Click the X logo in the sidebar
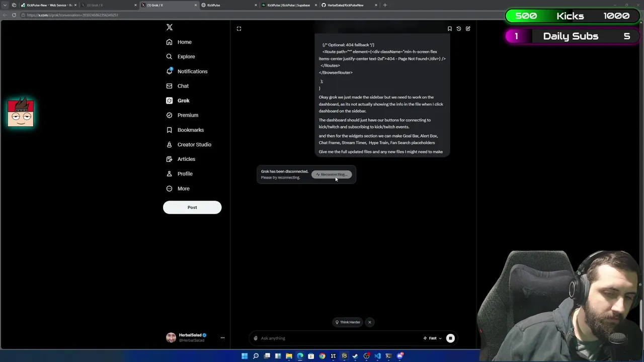This screenshot has width=644, height=362. (x=170, y=27)
